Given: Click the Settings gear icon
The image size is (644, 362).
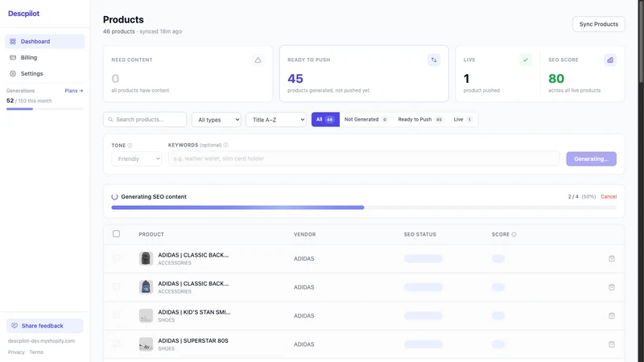Looking at the screenshot, I should [x=13, y=73].
